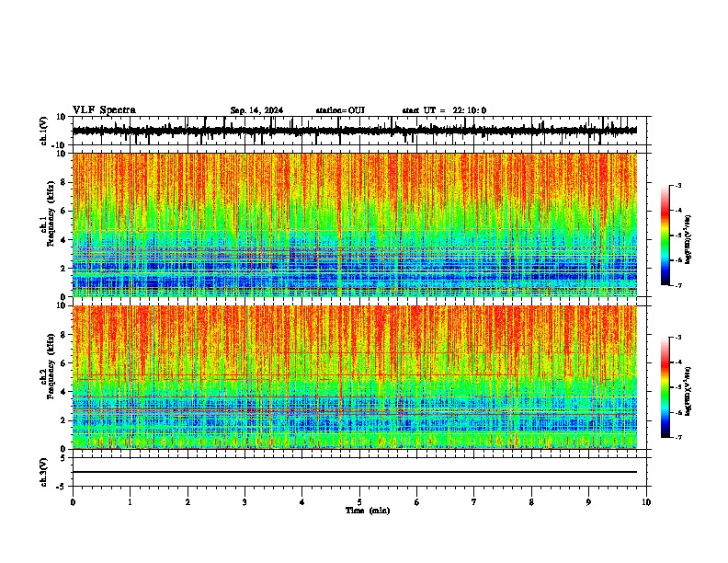Click the "-7" label below ch.2 colorbar
The height and width of the screenshot is (563, 728).
click(x=678, y=438)
